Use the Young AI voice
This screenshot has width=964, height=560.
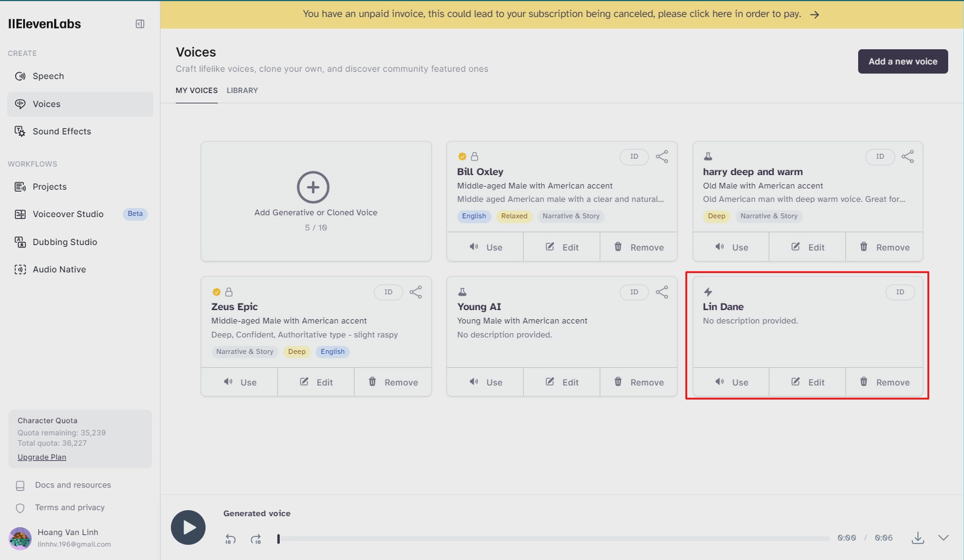[x=485, y=382]
